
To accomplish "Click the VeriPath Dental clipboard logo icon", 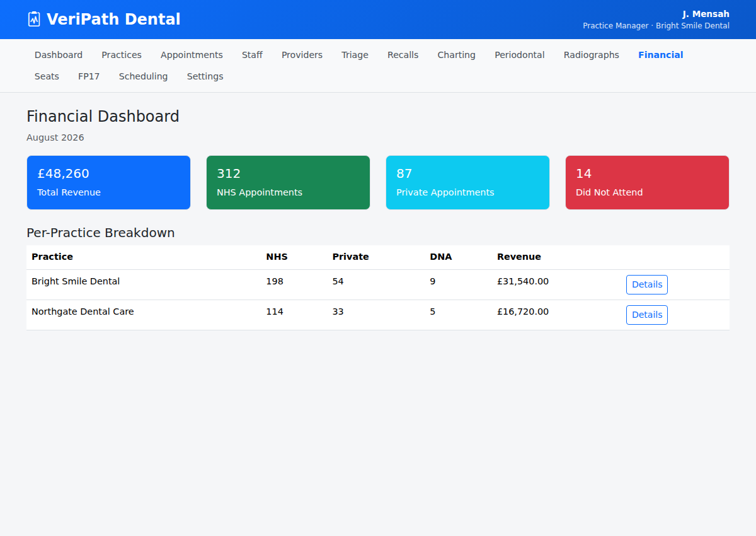I will tap(34, 19).
